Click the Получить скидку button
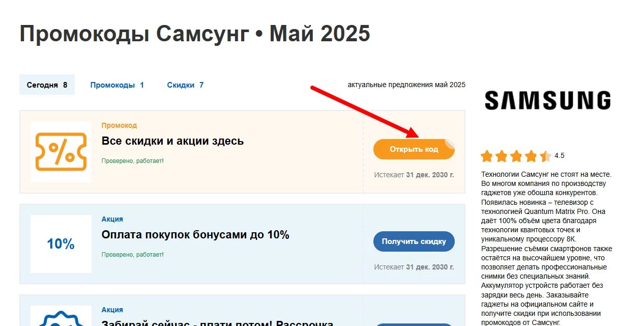The image size is (644, 326). [414, 241]
